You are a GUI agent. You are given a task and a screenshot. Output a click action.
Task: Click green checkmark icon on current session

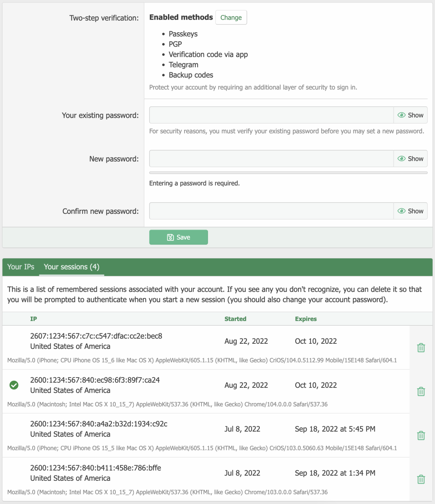click(x=14, y=385)
